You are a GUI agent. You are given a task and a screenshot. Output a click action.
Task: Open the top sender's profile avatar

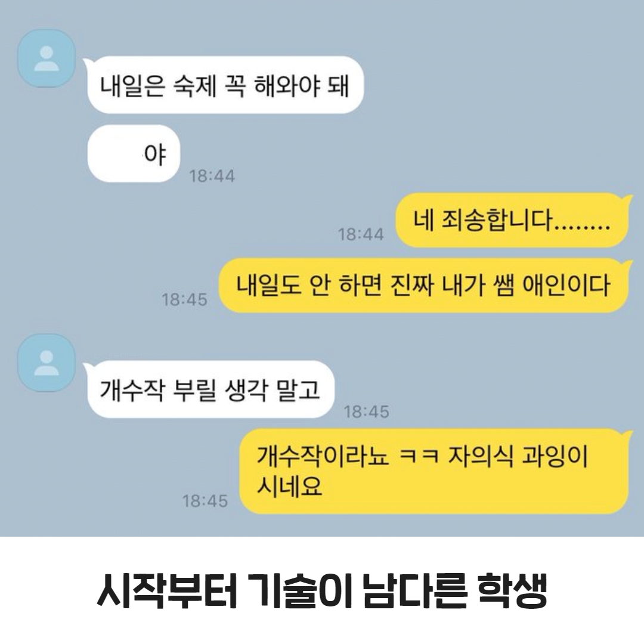pos(47,58)
